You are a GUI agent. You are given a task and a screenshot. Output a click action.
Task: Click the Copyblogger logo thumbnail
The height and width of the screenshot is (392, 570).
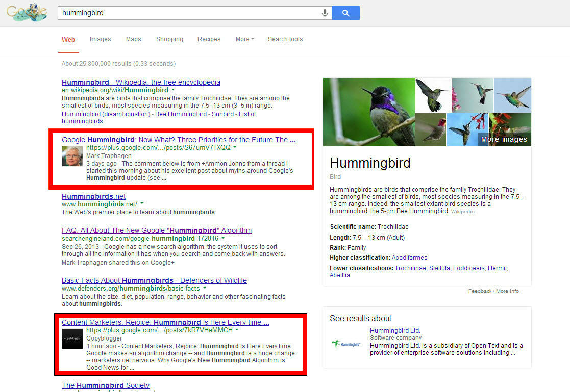click(72, 339)
